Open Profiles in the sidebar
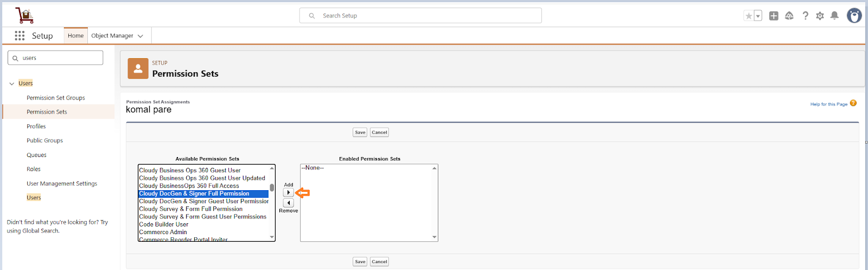868x270 pixels. coord(36,126)
